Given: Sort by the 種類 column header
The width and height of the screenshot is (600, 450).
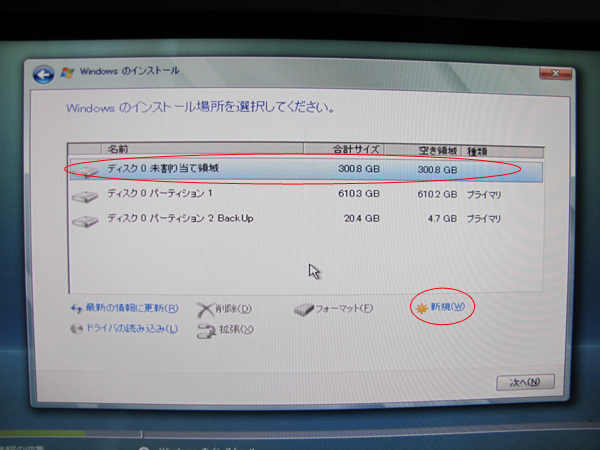Looking at the screenshot, I should pos(503,152).
